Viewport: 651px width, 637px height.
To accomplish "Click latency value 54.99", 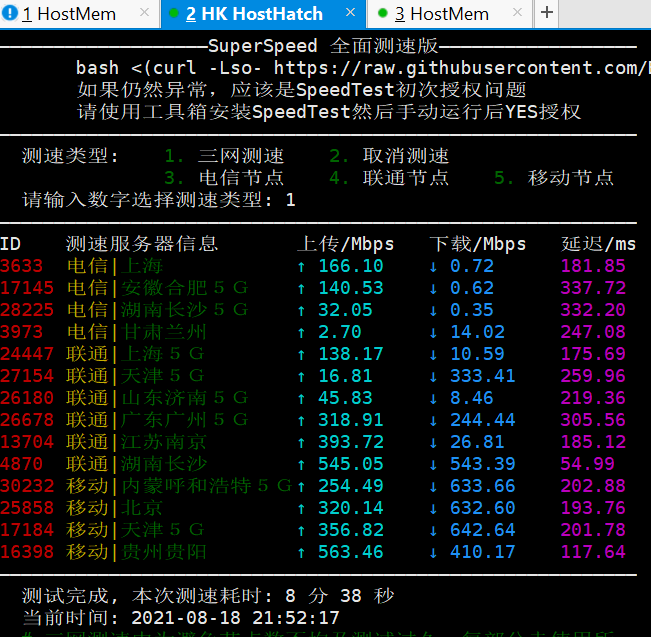I will (587, 464).
